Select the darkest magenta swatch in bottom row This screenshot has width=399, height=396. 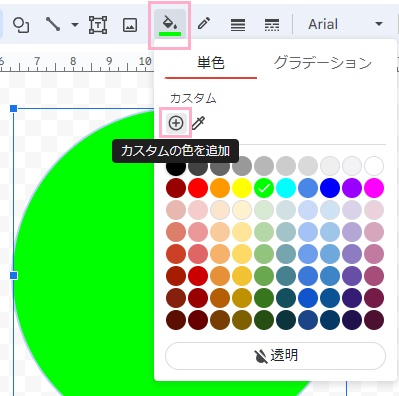click(x=374, y=320)
